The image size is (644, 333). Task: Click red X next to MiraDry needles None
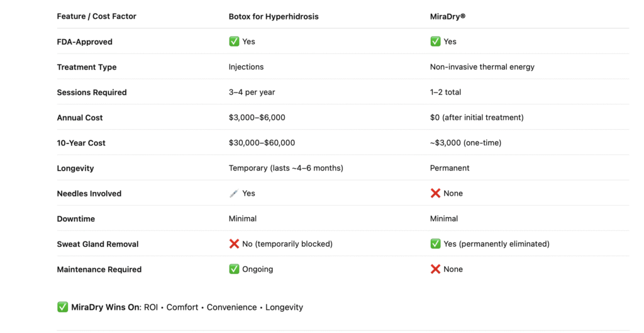click(x=435, y=193)
